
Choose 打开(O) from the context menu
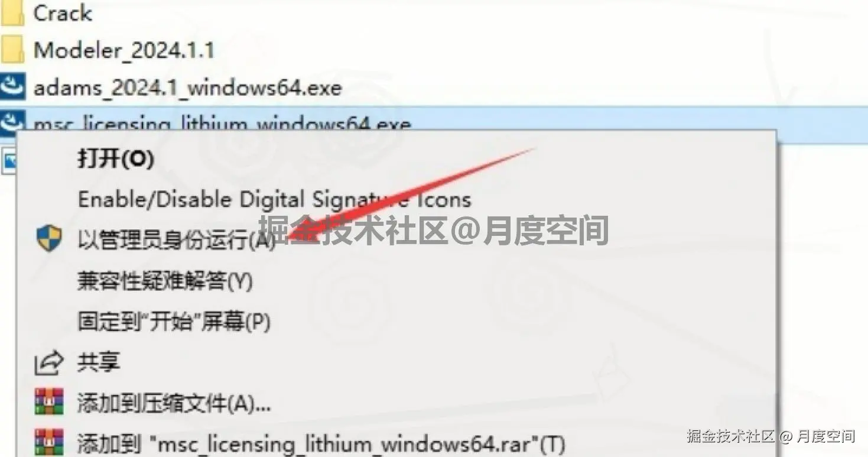point(116,159)
